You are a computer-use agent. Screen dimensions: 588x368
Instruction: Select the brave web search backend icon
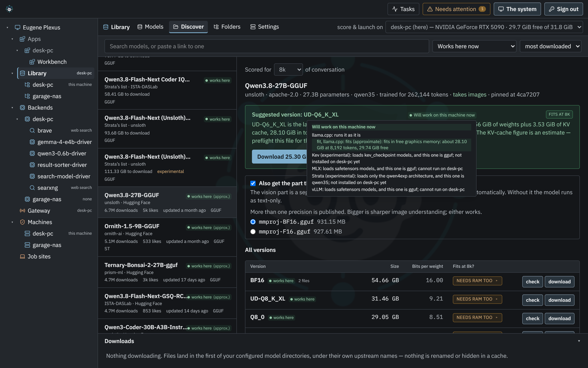[x=32, y=130]
